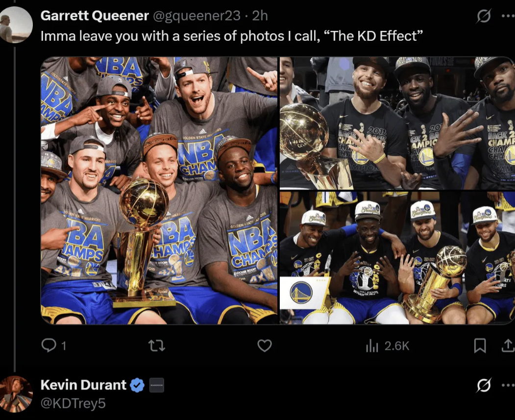Open the bottom-right photo with white hats

(x=397, y=258)
